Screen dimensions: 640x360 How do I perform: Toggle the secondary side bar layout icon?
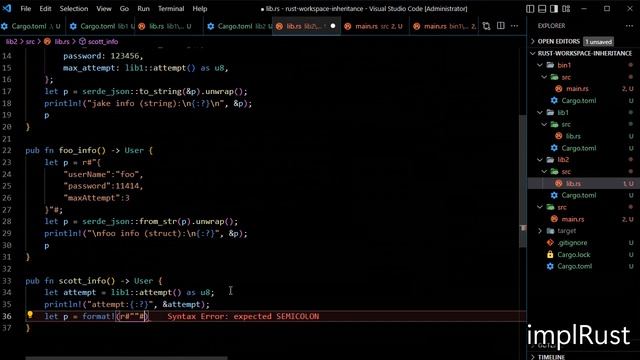click(x=554, y=9)
